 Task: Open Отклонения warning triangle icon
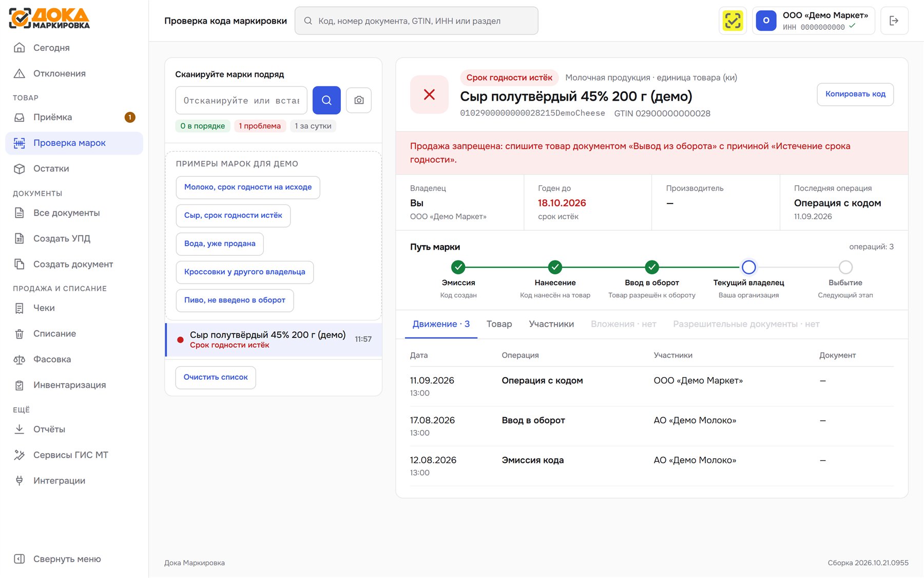pyautogui.click(x=19, y=73)
